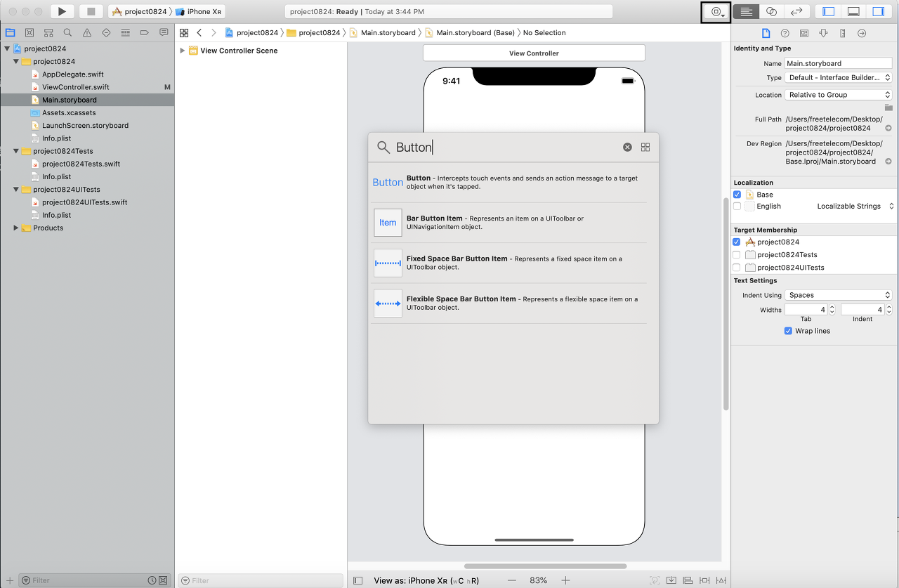The width and height of the screenshot is (899, 588).
Task: Toggle the Base localization checkbox
Action: click(x=737, y=195)
